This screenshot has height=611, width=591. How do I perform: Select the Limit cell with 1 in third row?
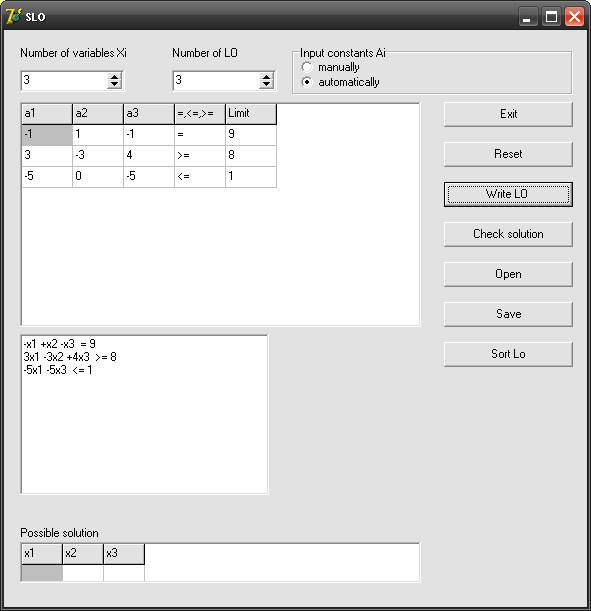(x=251, y=177)
